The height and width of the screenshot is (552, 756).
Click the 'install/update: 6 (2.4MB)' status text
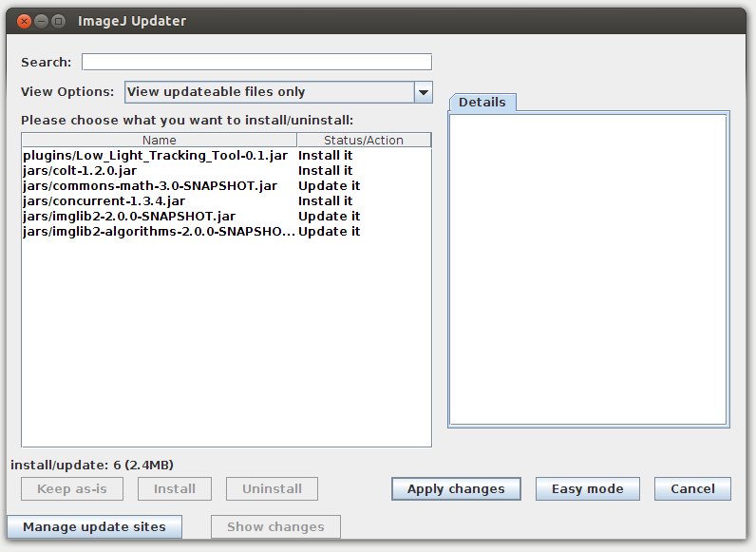click(92, 465)
